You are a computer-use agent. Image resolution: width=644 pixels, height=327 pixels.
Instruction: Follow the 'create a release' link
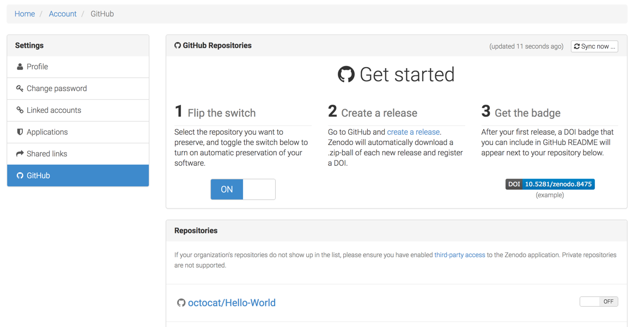[x=413, y=132]
